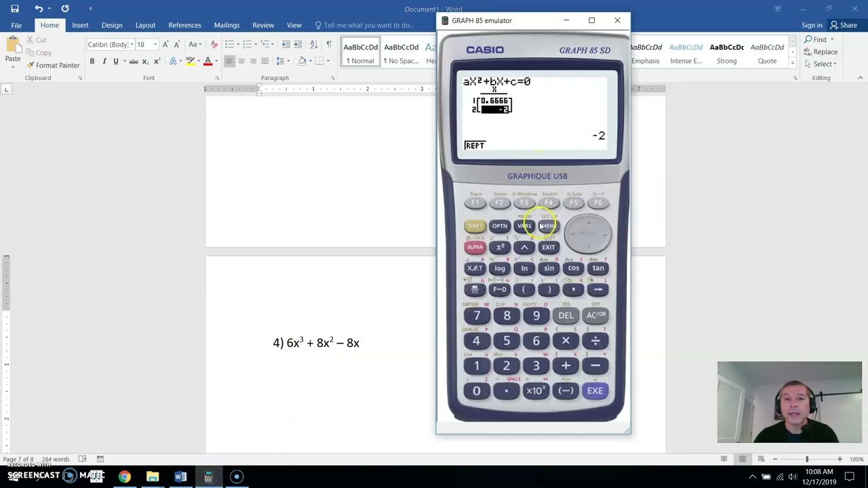Decrease the paragraph indent
This screenshot has height=488, width=868.
click(x=285, y=44)
